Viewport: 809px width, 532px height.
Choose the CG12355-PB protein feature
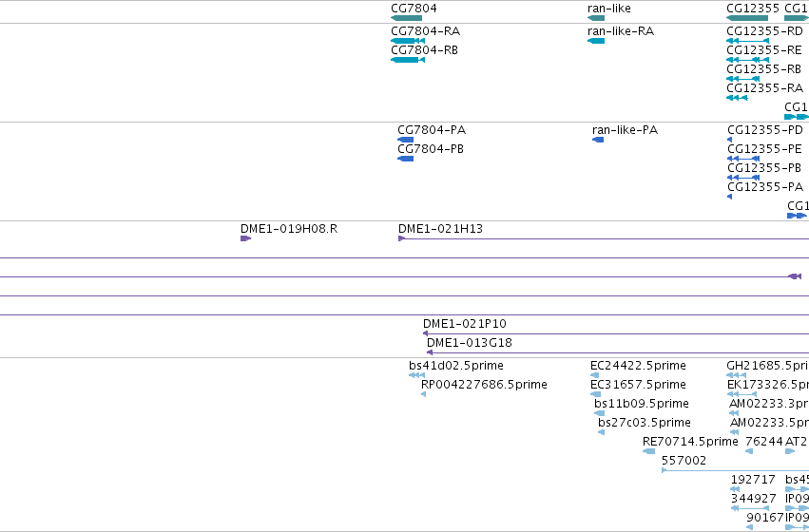tap(743, 178)
